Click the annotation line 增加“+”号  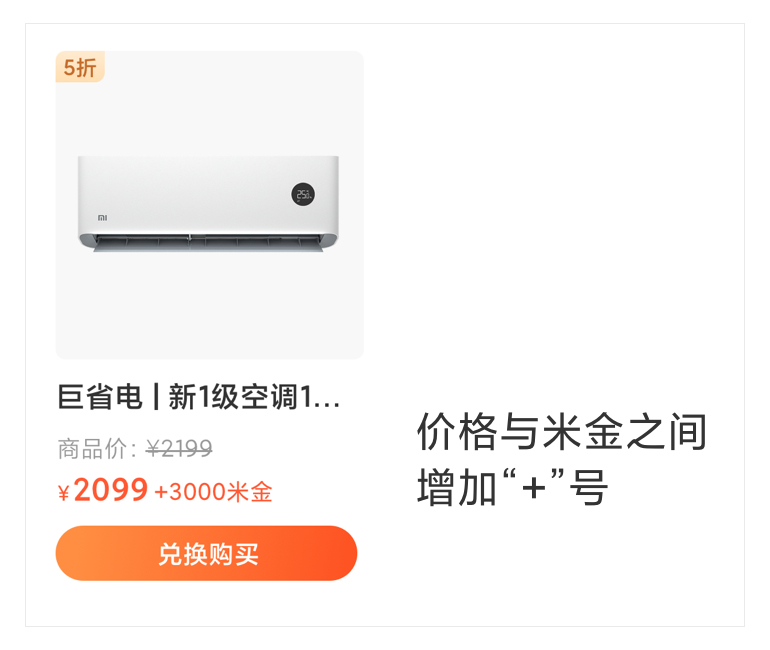[513, 487]
